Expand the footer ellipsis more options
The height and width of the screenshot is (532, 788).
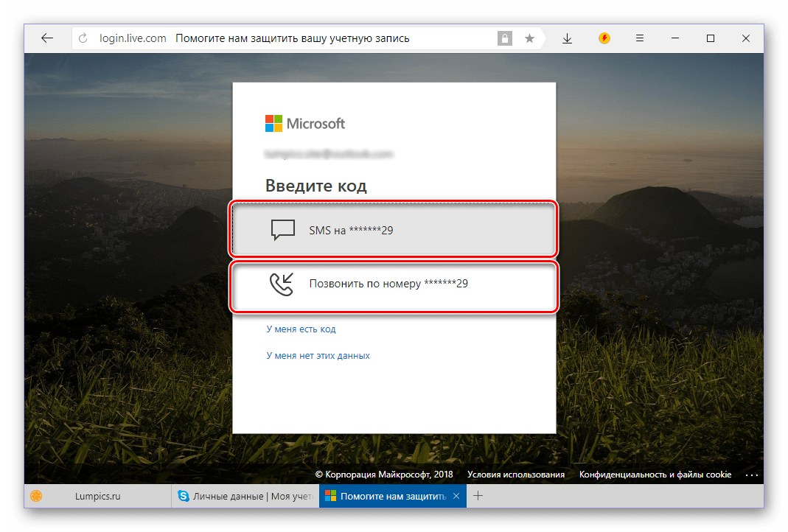[751, 475]
